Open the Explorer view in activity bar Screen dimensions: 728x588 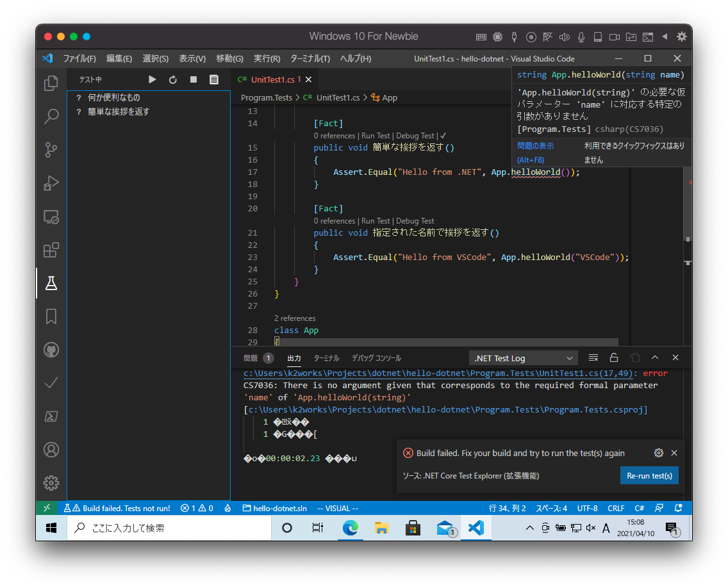tap(51, 83)
